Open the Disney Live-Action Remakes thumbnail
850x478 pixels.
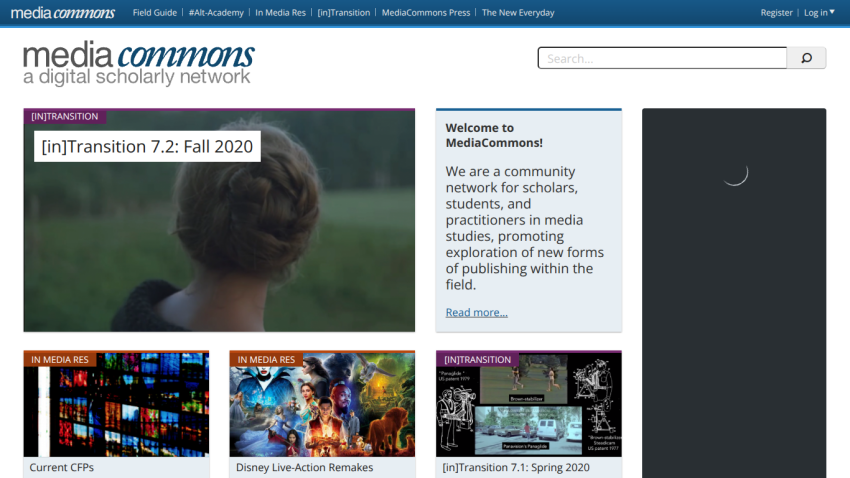322,404
